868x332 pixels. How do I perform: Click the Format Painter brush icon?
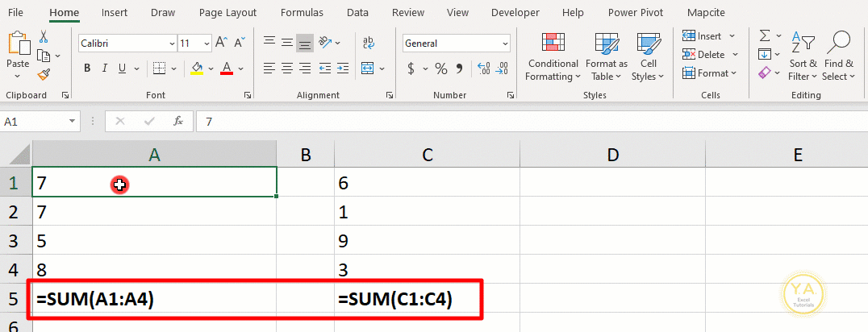[44, 74]
